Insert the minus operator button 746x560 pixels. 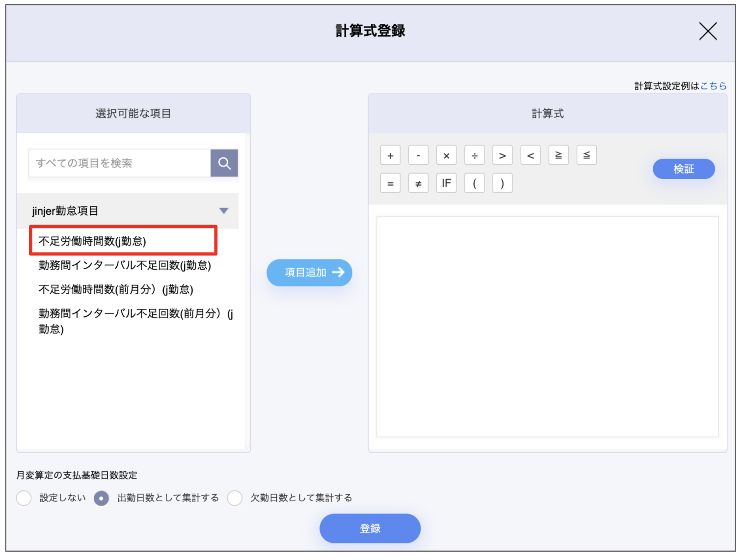pos(418,155)
